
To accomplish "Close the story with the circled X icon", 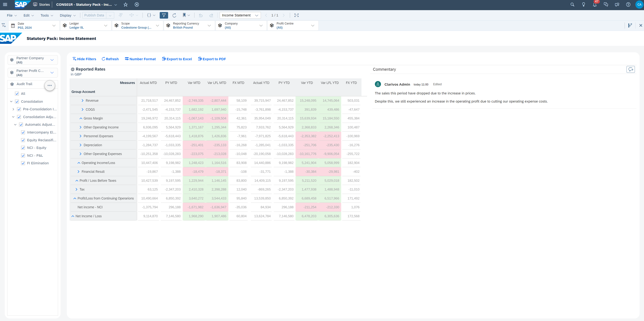I will coord(137,5).
